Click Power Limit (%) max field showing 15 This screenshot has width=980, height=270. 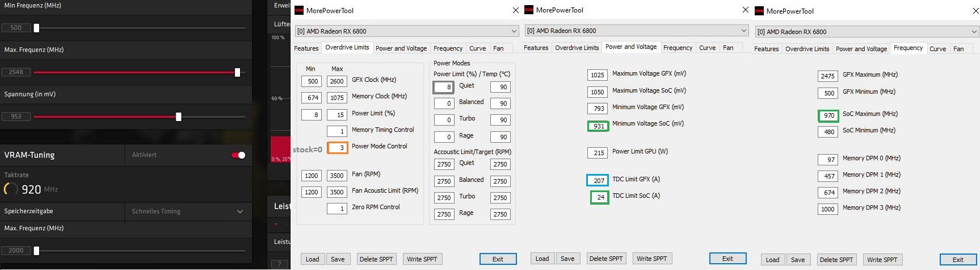click(x=337, y=115)
